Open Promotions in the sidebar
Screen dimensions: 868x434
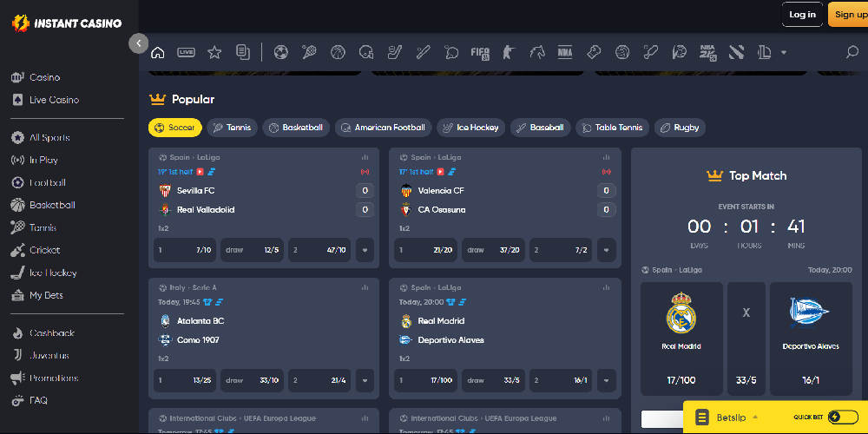pos(54,378)
